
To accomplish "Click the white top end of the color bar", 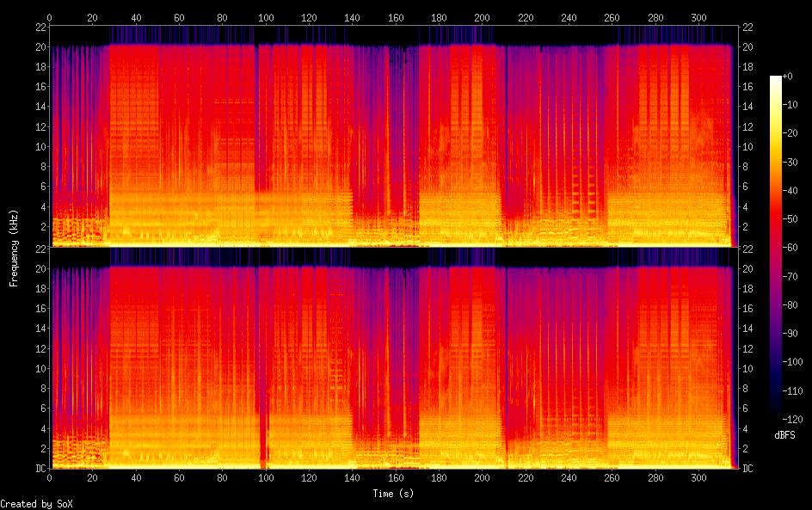I will pos(776,79).
